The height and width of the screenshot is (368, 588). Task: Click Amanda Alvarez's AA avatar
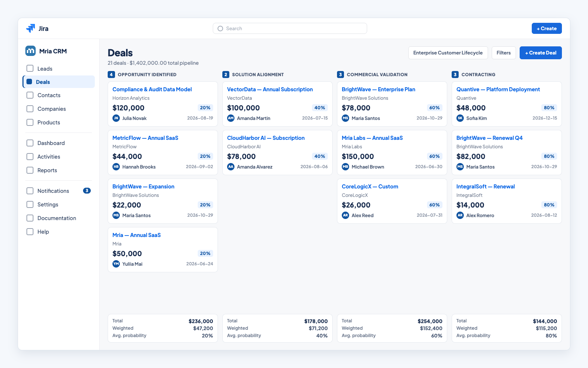(x=231, y=167)
